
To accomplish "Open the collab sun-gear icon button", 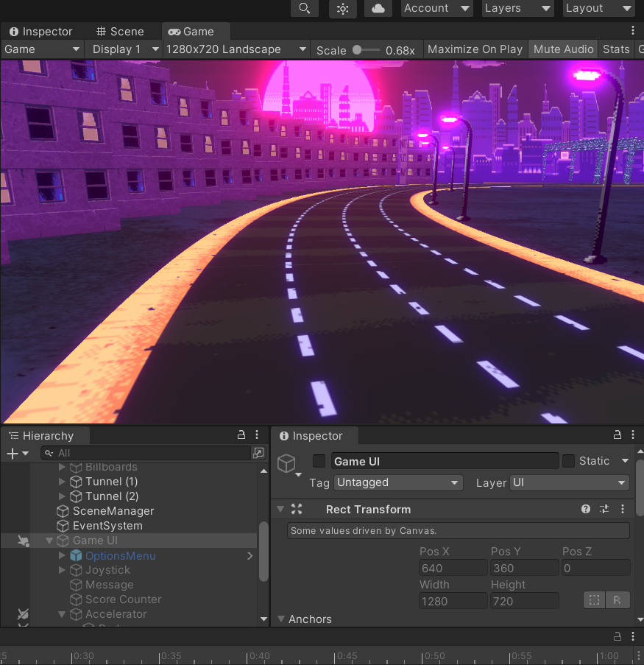I will (342, 9).
